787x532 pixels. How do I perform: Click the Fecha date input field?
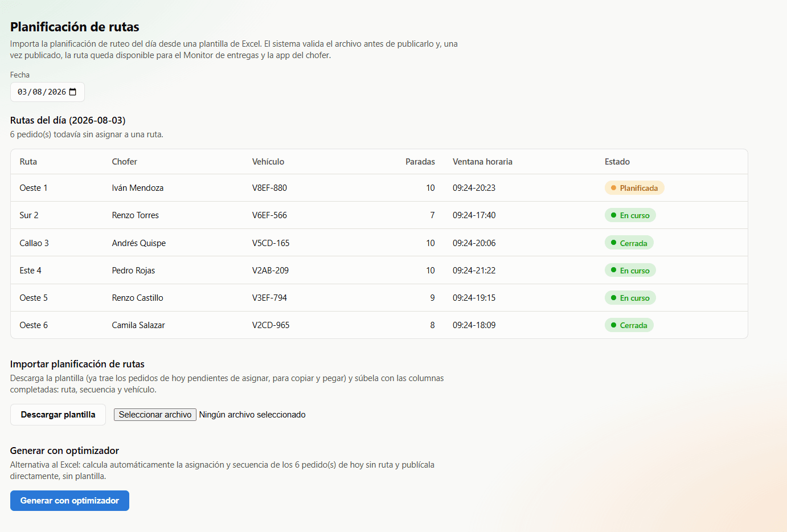pyautogui.click(x=47, y=92)
